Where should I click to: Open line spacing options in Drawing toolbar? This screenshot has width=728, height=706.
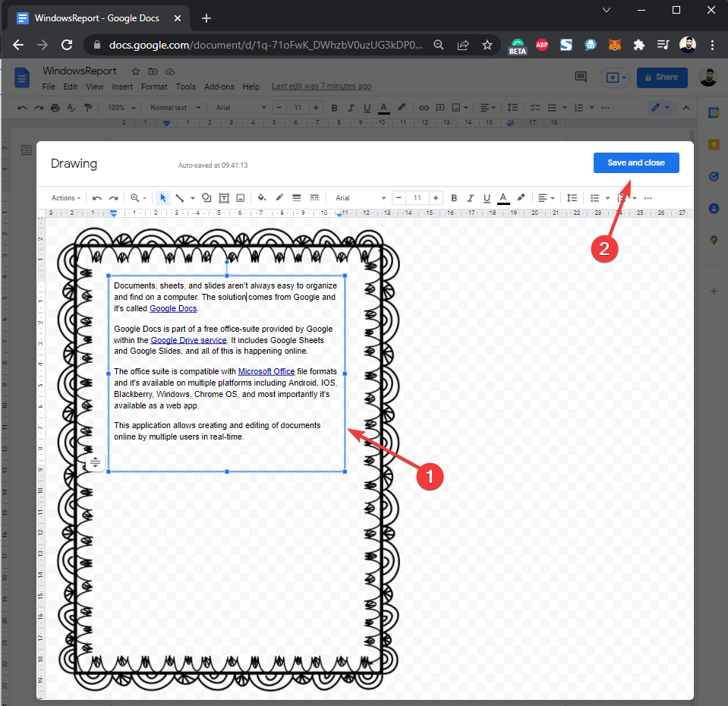tap(572, 198)
